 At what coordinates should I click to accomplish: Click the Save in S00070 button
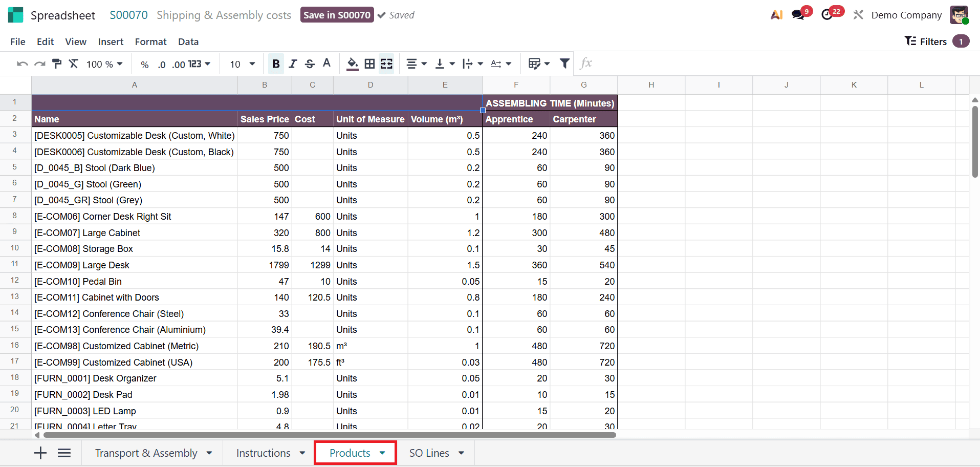point(337,15)
